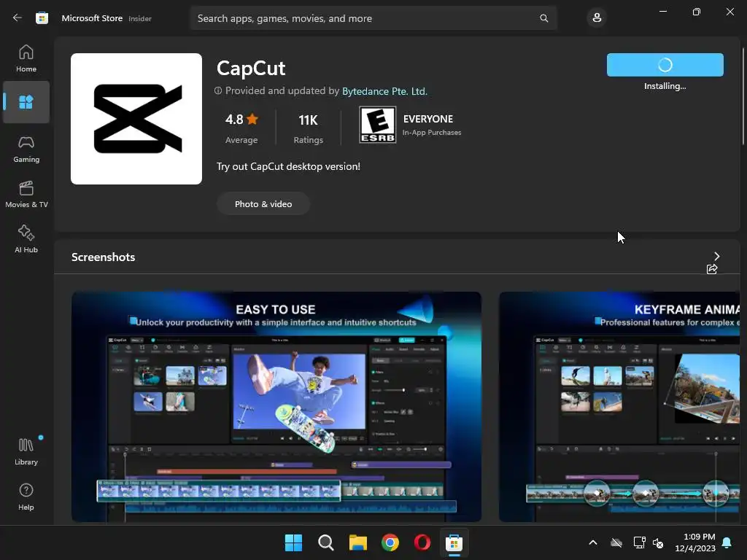Image resolution: width=747 pixels, height=560 pixels.
Task: Click the CapCut app title
Action: coord(251,68)
